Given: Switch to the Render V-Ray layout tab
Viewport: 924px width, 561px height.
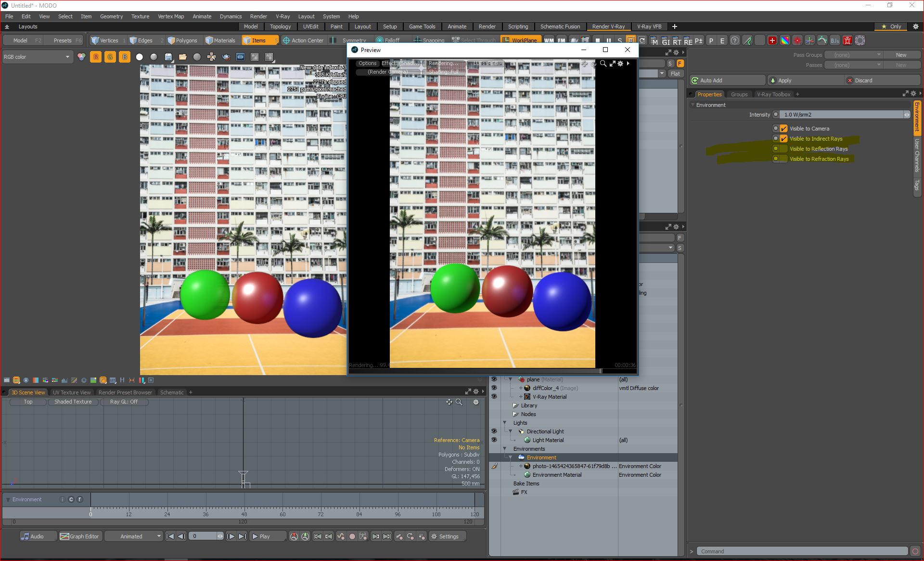Looking at the screenshot, I should pyautogui.click(x=608, y=26).
